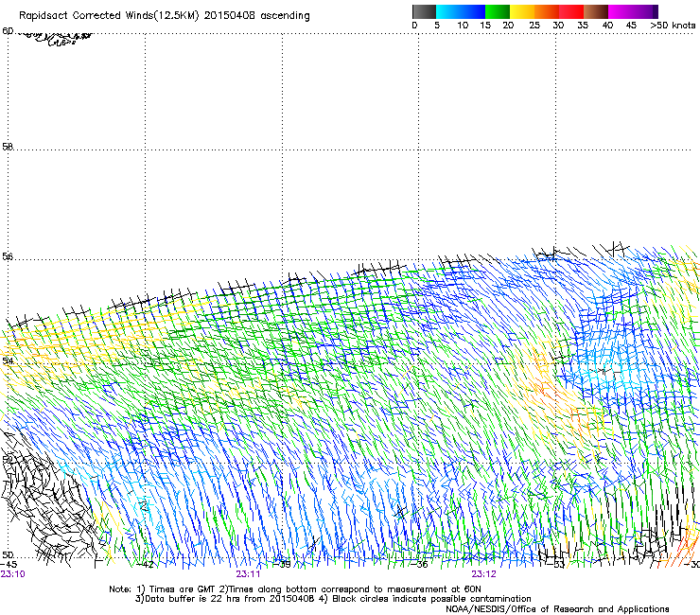This screenshot has height=615, width=700.
Task: Click the cyan-blue 5-15 knots color band
Action: (461, 11)
